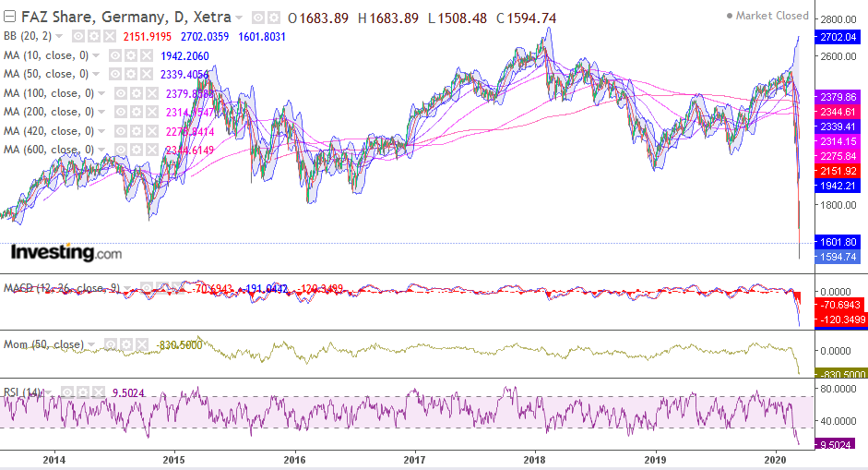Remove the MA (200, close, 0) indicator
This screenshot has height=470, width=868.
(151, 112)
